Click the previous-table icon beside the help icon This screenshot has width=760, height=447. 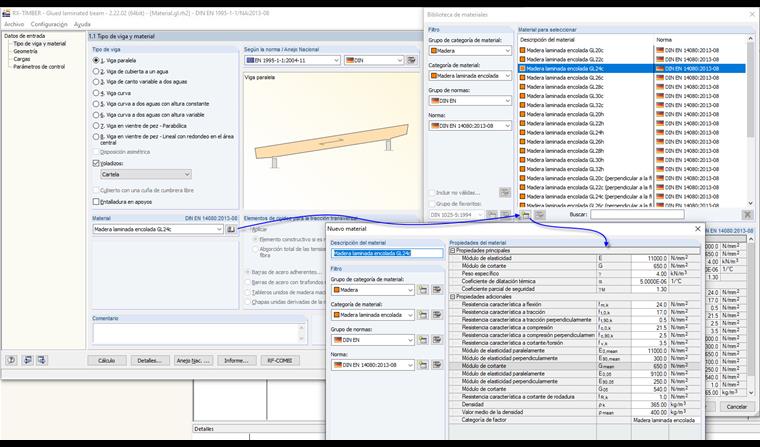[x=28, y=360]
